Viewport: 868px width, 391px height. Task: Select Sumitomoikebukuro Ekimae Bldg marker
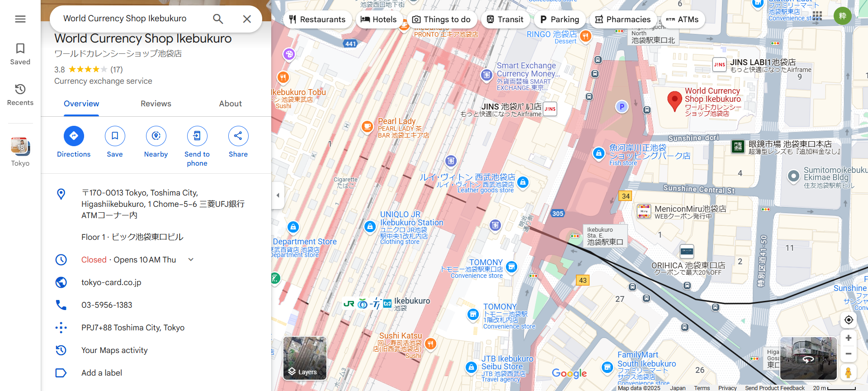793,176
